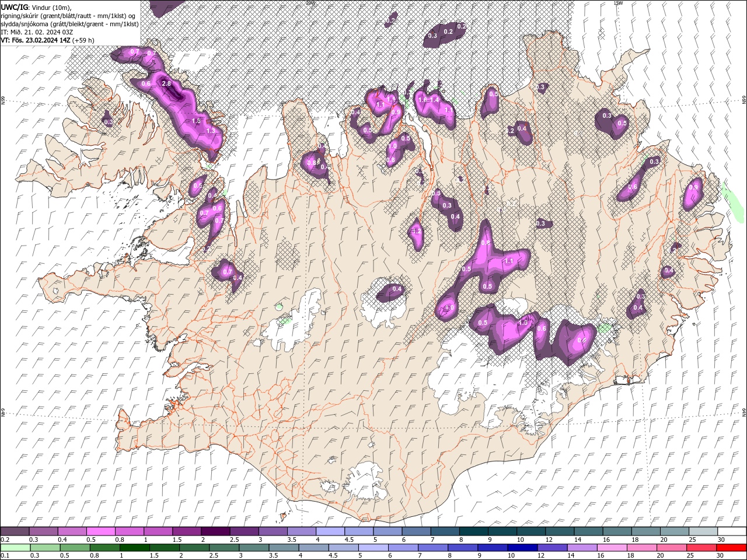Click the 2.8 precipitation value on the map

point(166,83)
